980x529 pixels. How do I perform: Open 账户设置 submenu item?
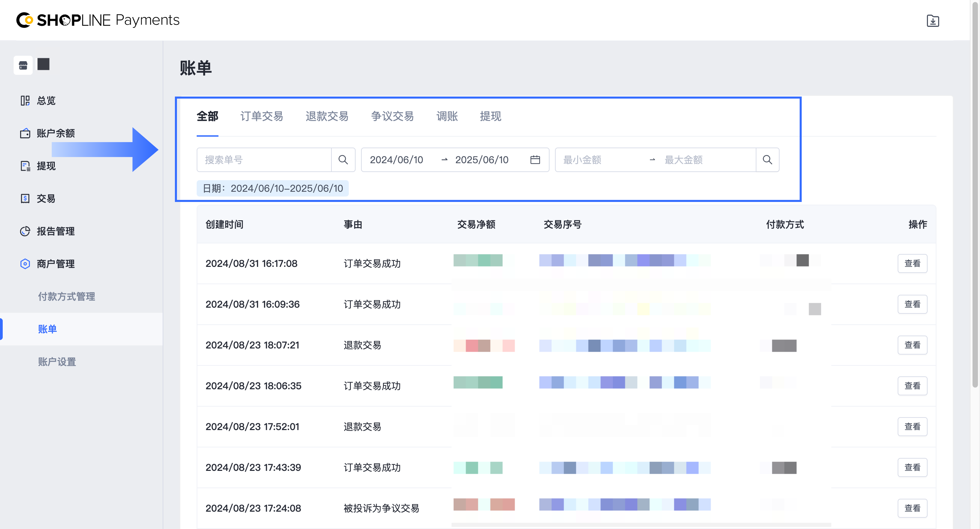pos(57,362)
